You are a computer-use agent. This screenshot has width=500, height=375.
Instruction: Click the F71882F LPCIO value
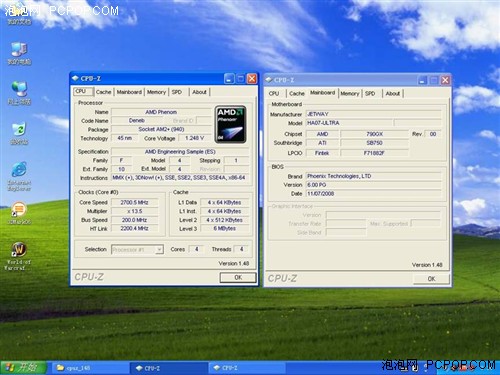374,153
